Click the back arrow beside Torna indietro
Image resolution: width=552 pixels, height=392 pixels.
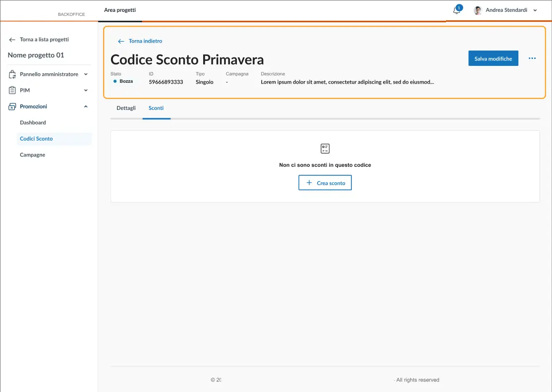click(x=121, y=42)
